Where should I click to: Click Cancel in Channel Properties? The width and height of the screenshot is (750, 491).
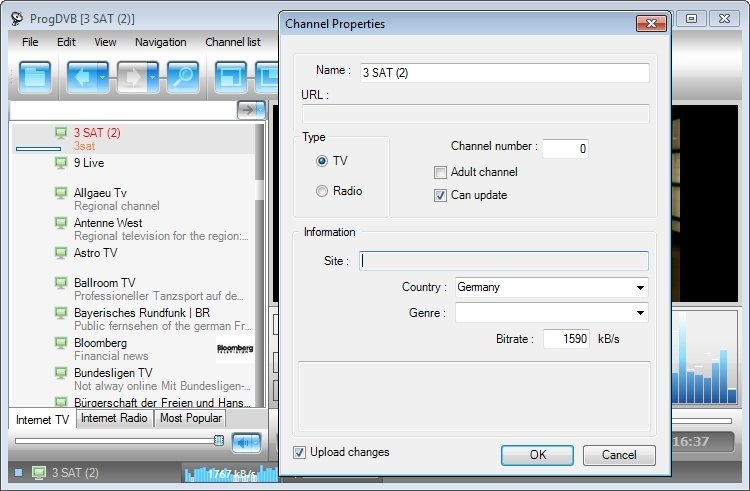(619, 455)
